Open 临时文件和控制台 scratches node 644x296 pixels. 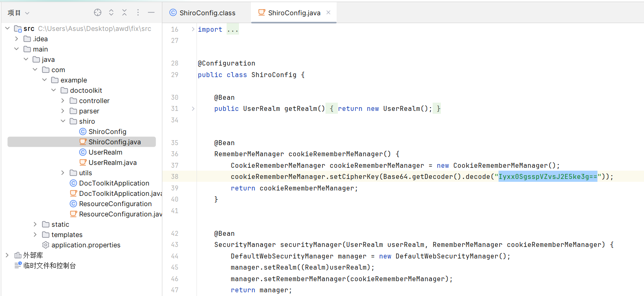click(49, 265)
